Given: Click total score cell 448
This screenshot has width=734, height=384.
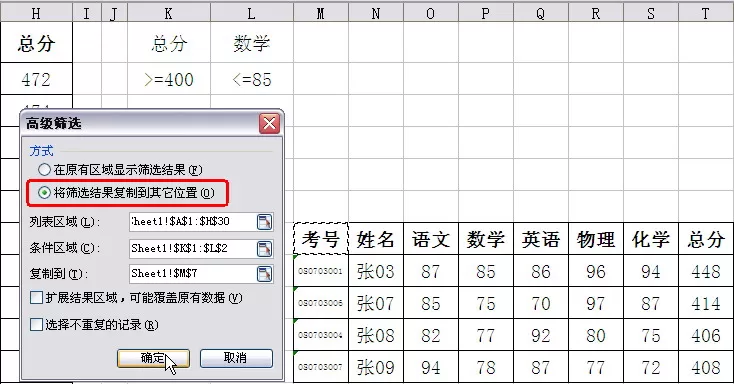Looking at the screenshot, I should 706,271.
